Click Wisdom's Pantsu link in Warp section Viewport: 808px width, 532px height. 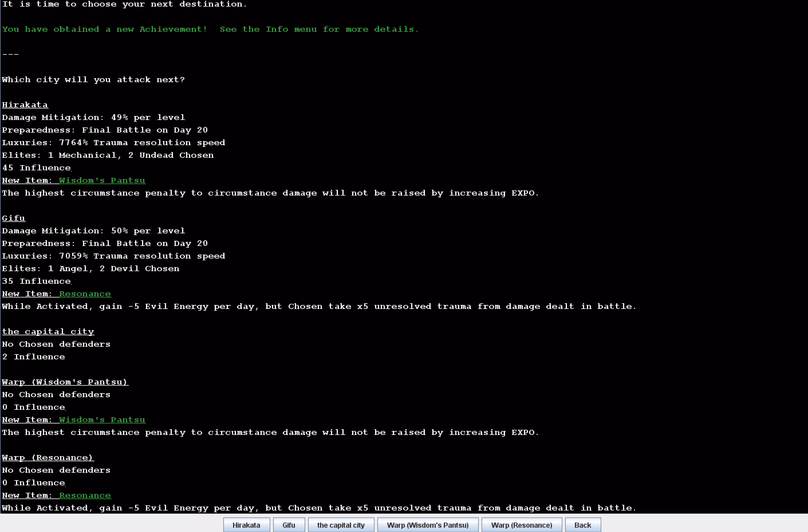pos(102,420)
